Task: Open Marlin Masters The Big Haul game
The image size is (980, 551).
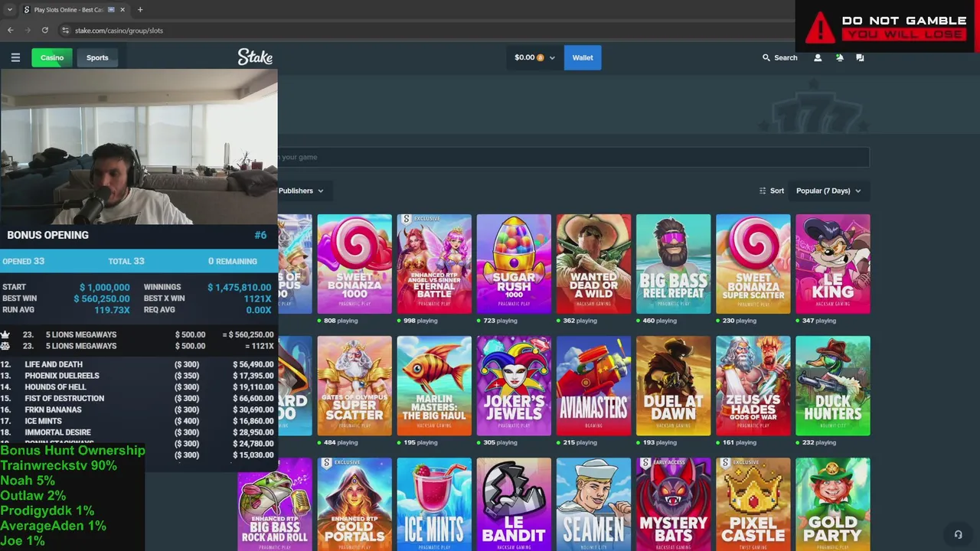Action: coord(434,386)
